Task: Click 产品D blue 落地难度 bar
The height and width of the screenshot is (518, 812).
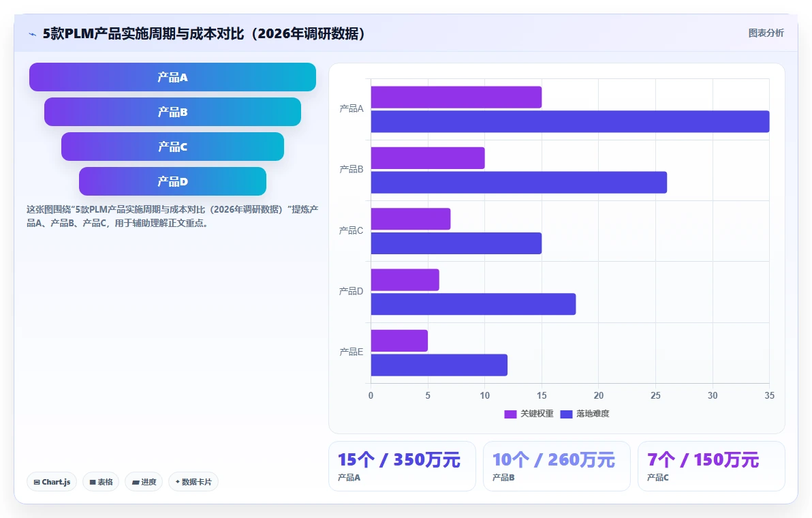Action: [x=473, y=304]
